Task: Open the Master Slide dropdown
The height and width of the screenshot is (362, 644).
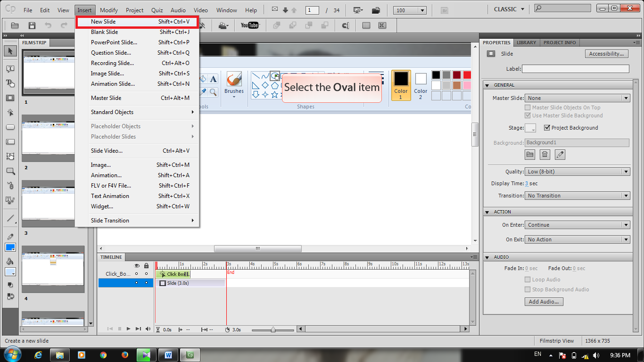Action: coord(577,98)
